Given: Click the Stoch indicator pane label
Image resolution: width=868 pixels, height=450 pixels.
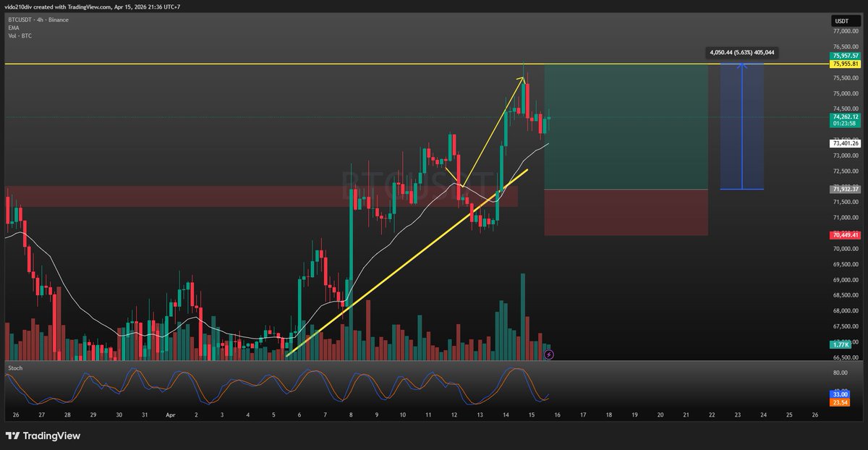Looking at the screenshot, I should [x=15, y=368].
